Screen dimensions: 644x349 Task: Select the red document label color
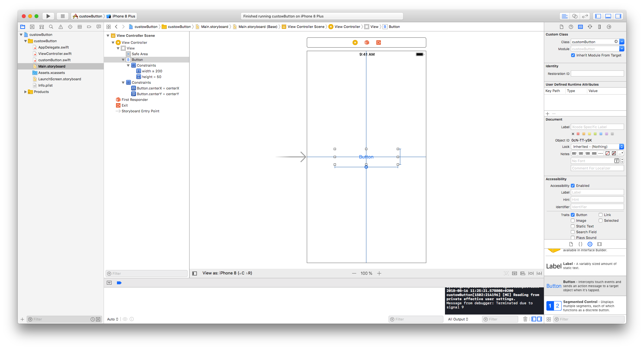click(578, 134)
